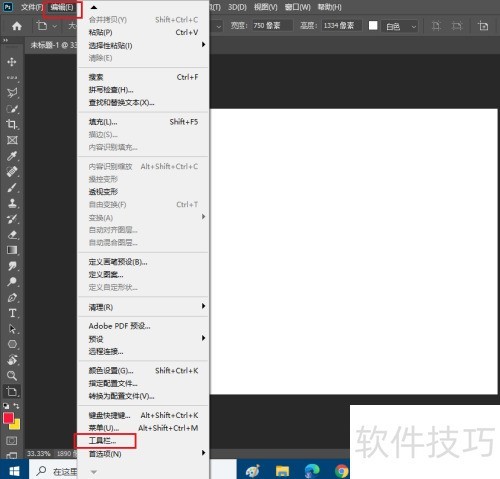The height and width of the screenshot is (479, 500).
Task: Open the 选择性粘贴 submenu
Action: tap(143, 45)
